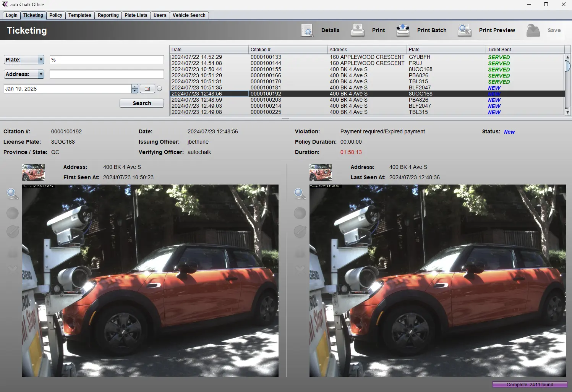Switch to the Reporting tab
The width and height of the screenshot is (572, 392).
coord(108,15)
